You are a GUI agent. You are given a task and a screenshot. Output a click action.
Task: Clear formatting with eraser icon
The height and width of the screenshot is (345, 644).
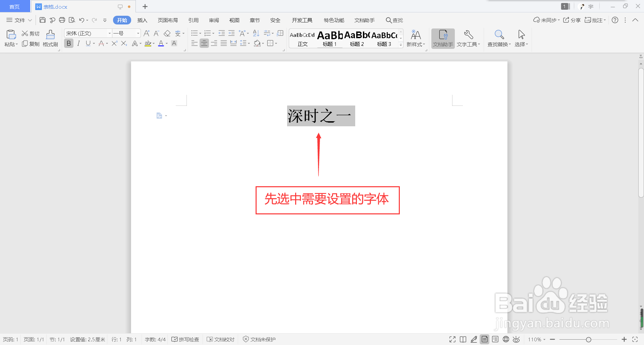pos(167,33)
